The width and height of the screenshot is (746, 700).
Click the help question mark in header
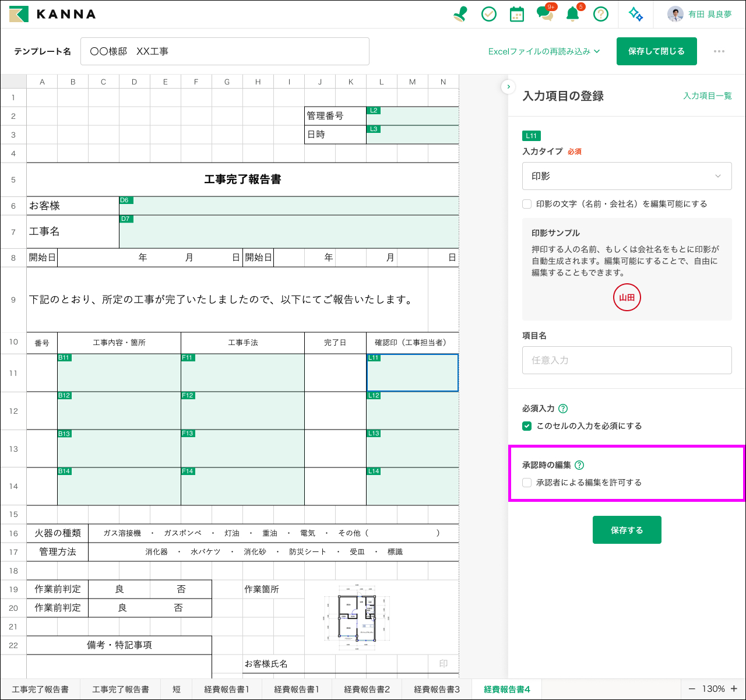601,14
